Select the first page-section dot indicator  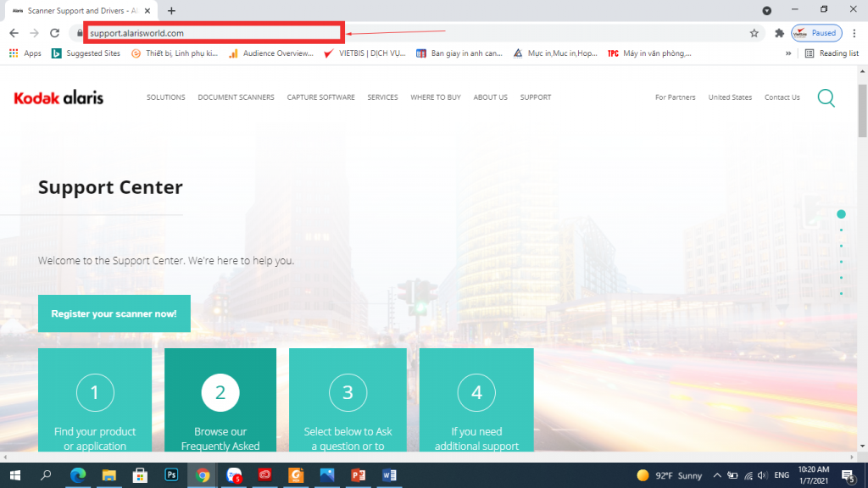pos(841,214)
